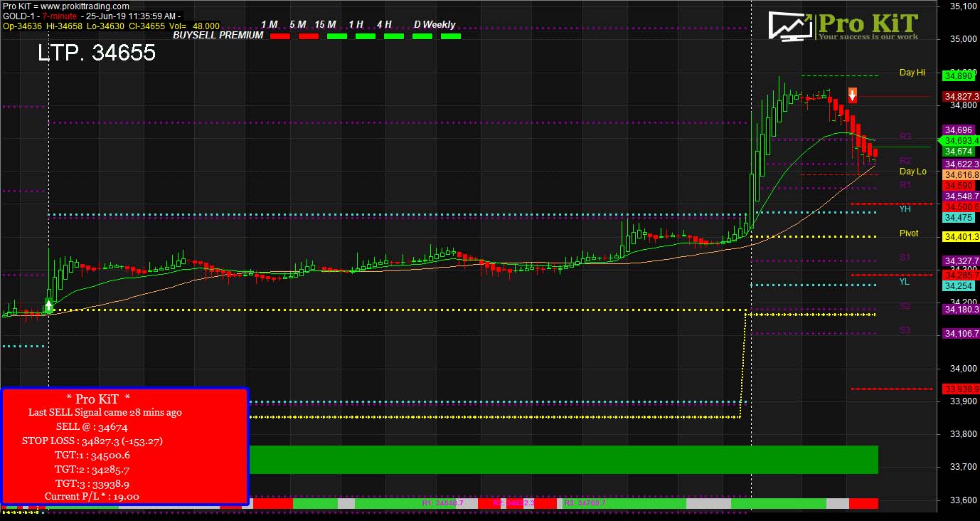The width and height of the screenshot is (980, 521).
Task: Click the 4 H green trend indicator
Action: pos(394,36)
